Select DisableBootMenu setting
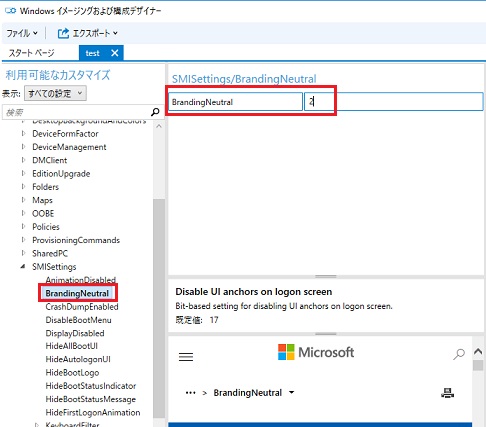This screenshot has width=486, height=427. [x=78, y=320]
